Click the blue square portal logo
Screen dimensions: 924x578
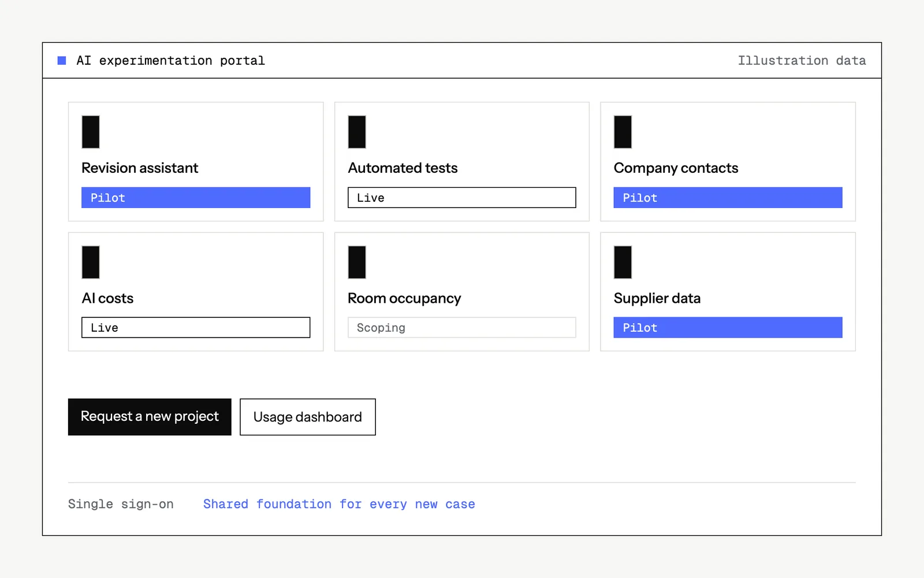coord(62,61)
